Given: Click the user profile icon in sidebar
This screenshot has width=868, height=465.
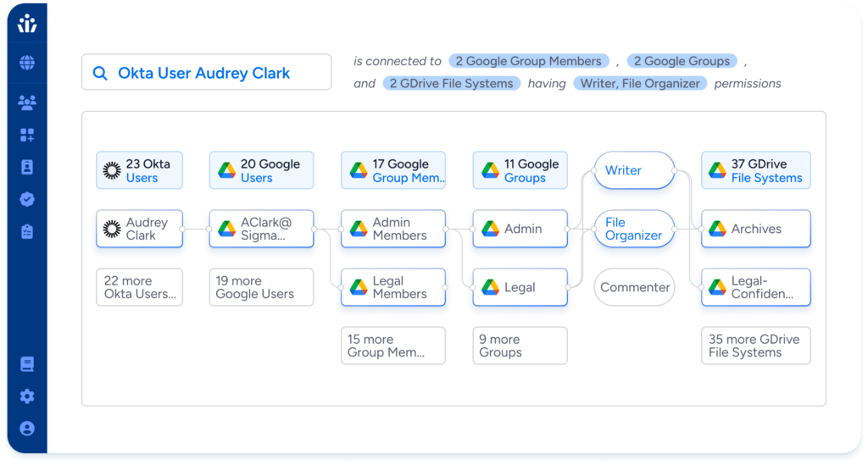Looking at the screenshot, I should 27,429.
